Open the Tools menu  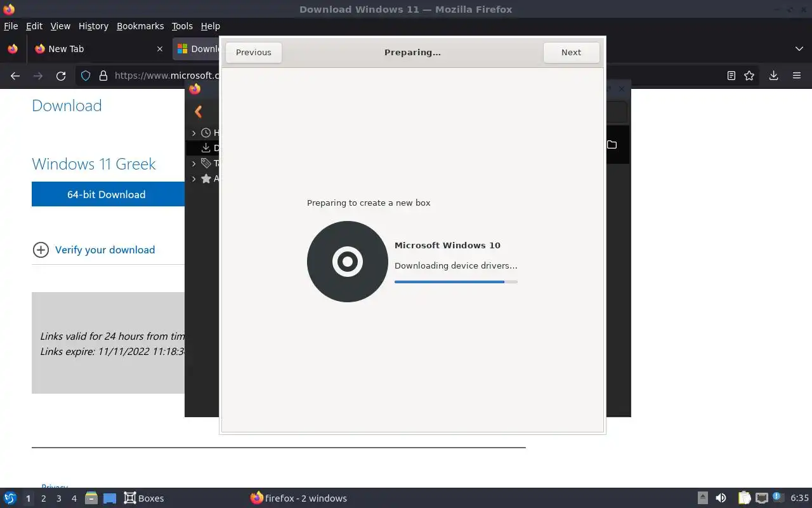tap(182, 26)
